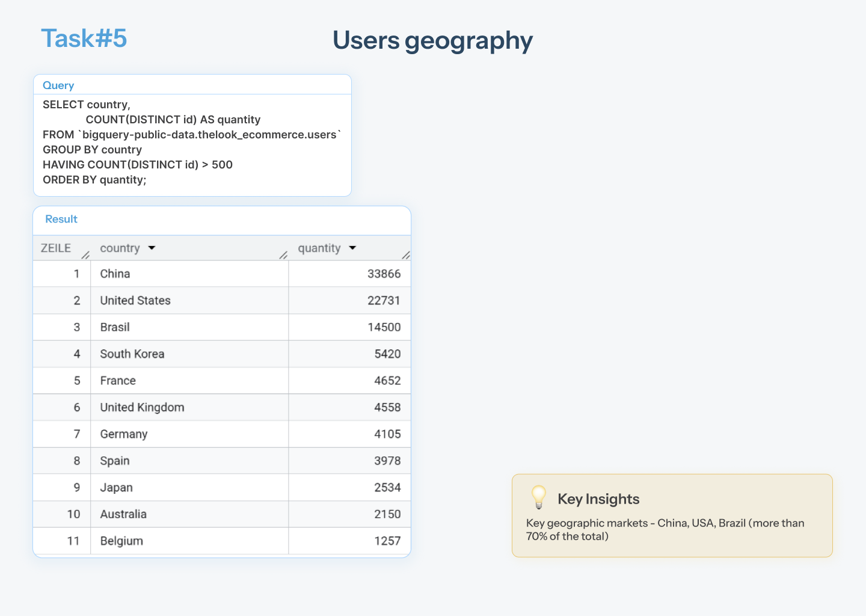Screen dimensions: 866x616
Task: Click the country column resize handle
Action: coord(283,255)
